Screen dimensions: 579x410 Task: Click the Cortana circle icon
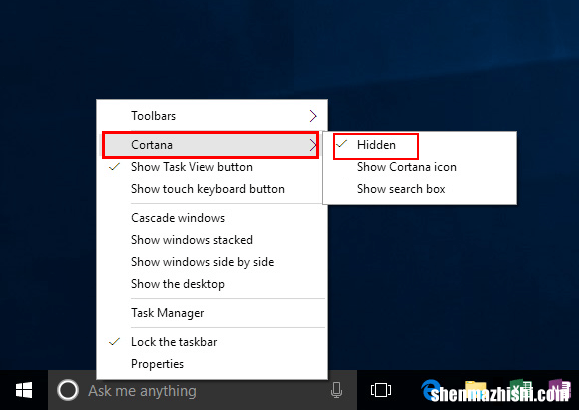68,390
